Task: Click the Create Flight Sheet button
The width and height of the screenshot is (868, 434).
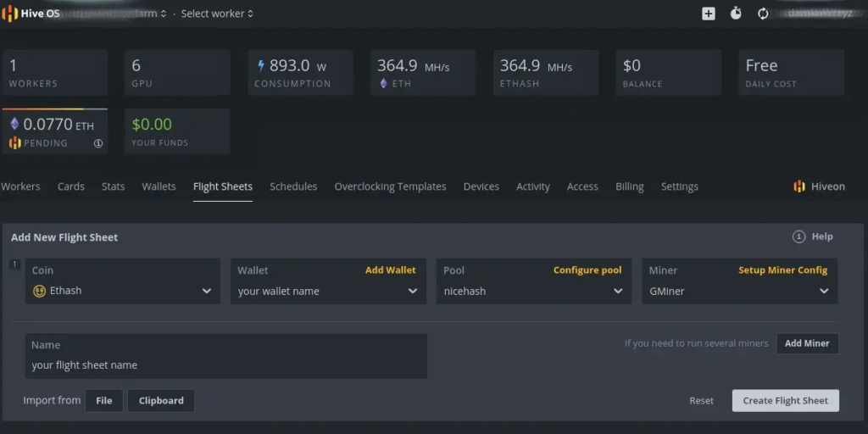Action: tap(786, 400)
